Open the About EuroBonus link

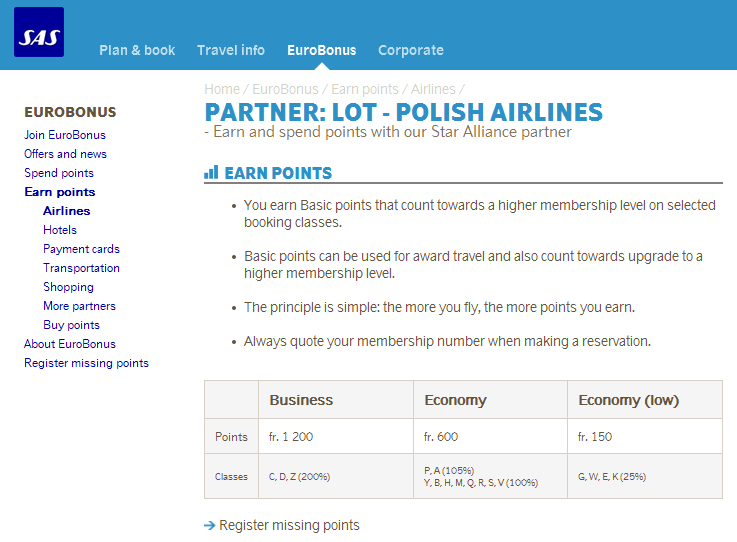[70, 344]
